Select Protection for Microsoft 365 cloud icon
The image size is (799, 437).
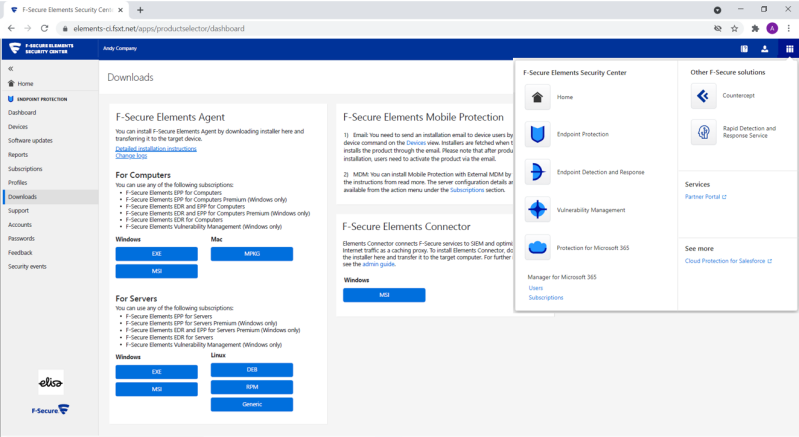click(x=538, y=247)
